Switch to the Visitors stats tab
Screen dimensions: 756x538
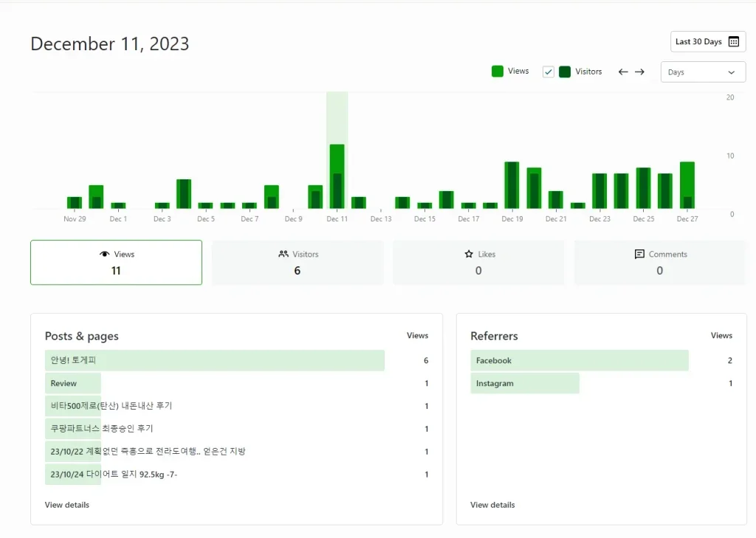(x=298, y=263)
